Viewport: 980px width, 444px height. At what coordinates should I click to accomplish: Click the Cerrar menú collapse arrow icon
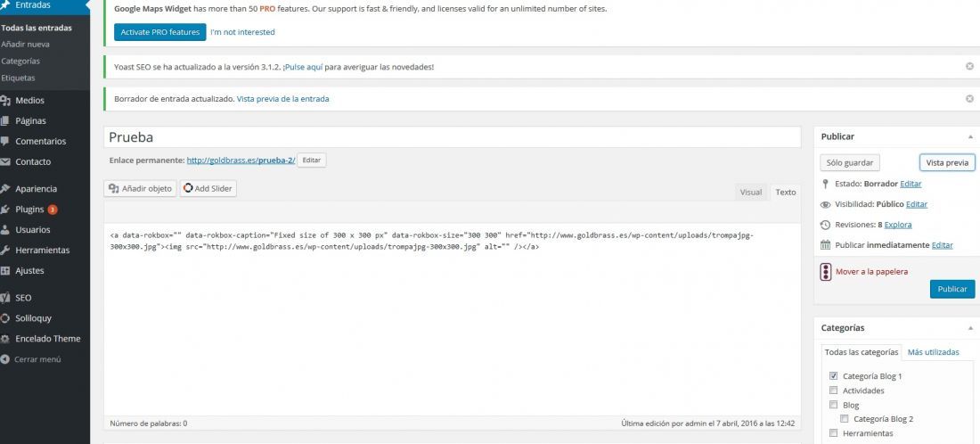click(5, 359)
